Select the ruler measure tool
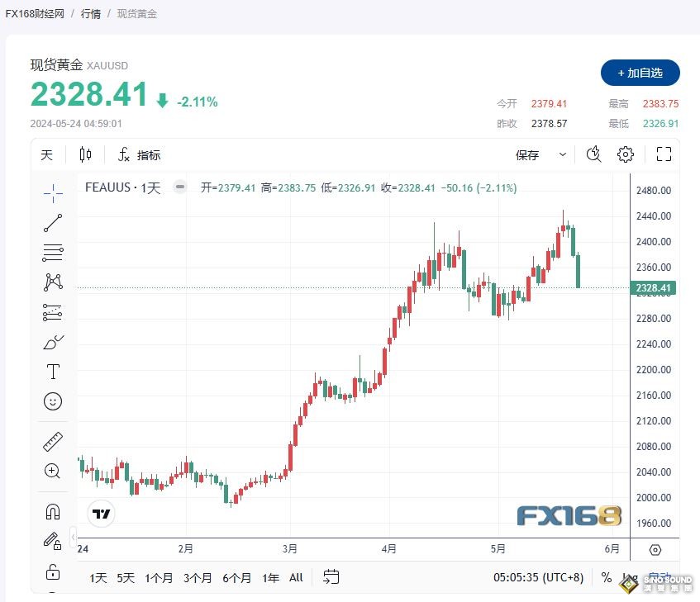The image size is (700, 602). [53, 442]
